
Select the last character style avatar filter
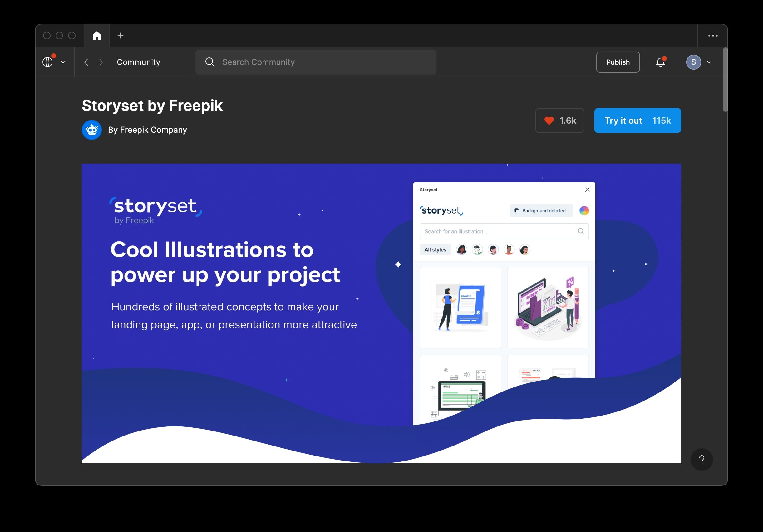point(525,249)
